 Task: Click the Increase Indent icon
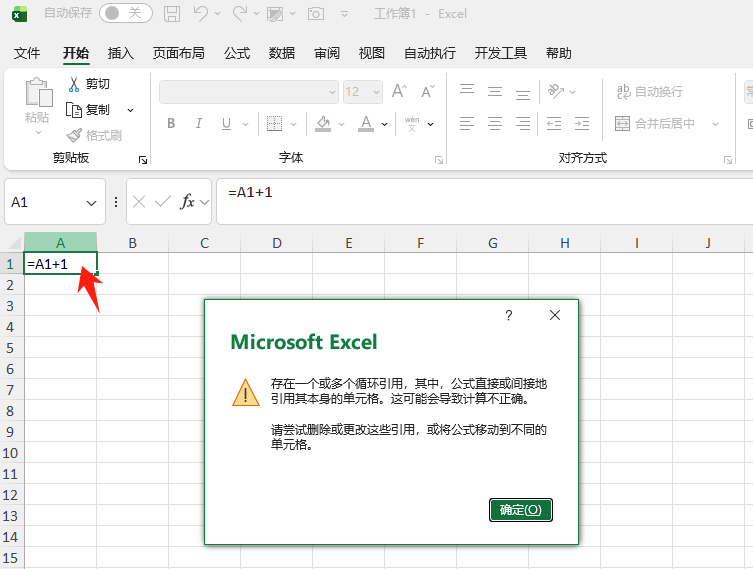point(582,124)
